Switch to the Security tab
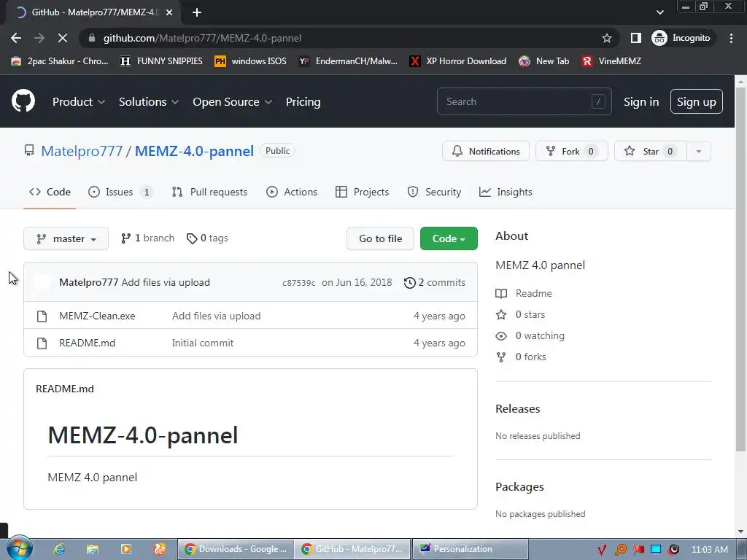The height and width of the screenshot is (560, 747). tap(434, 192)
